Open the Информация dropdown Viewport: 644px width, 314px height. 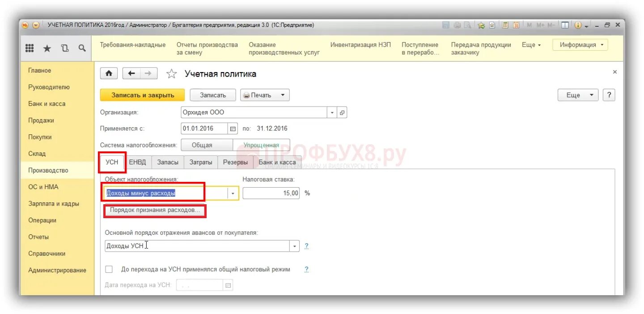[x=580, y=45]
